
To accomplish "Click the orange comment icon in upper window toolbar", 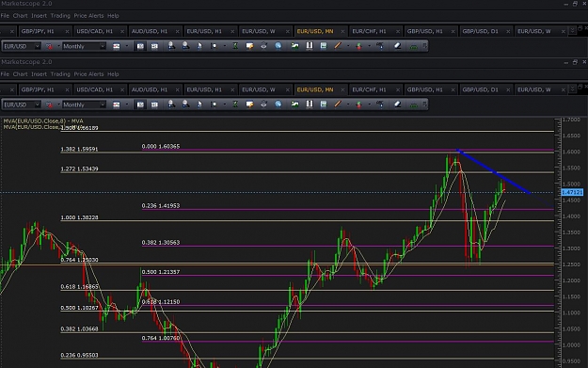I will pyautogui.click(x=249, y=46).
